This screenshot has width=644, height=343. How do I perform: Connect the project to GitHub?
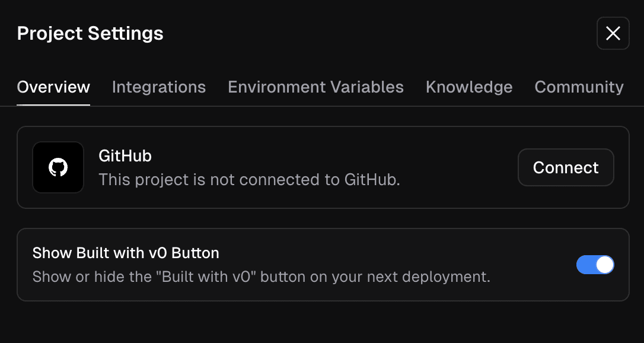coord(565,167)
